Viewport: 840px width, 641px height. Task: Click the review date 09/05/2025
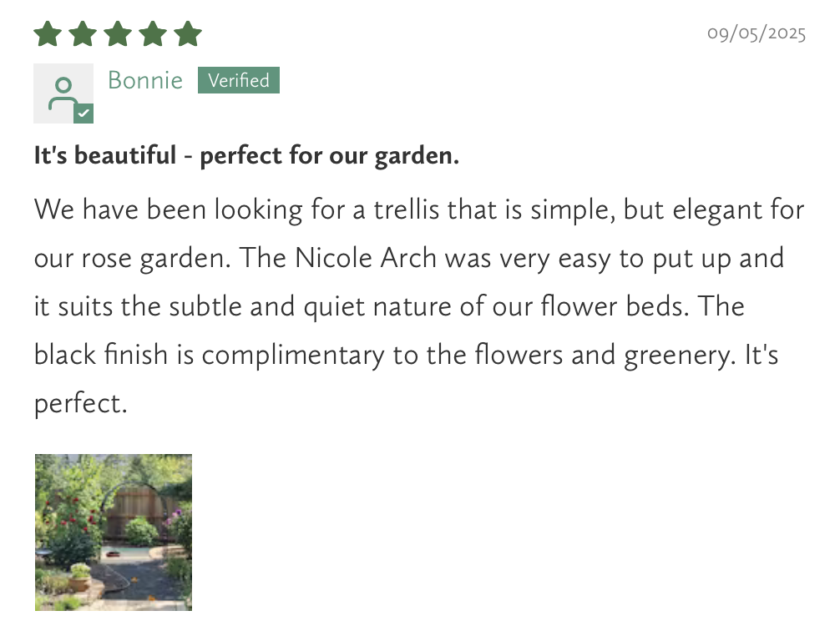click(x=757, y=33)
